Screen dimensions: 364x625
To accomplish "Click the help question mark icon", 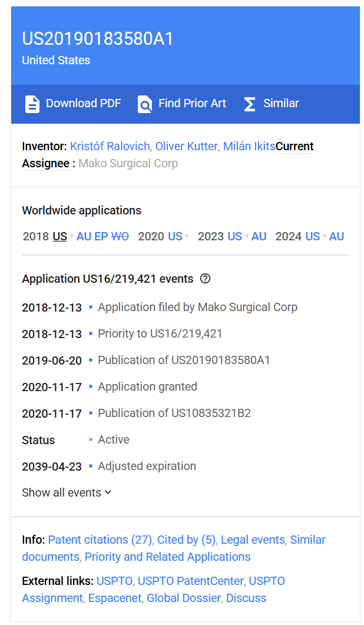I will 205,279.
